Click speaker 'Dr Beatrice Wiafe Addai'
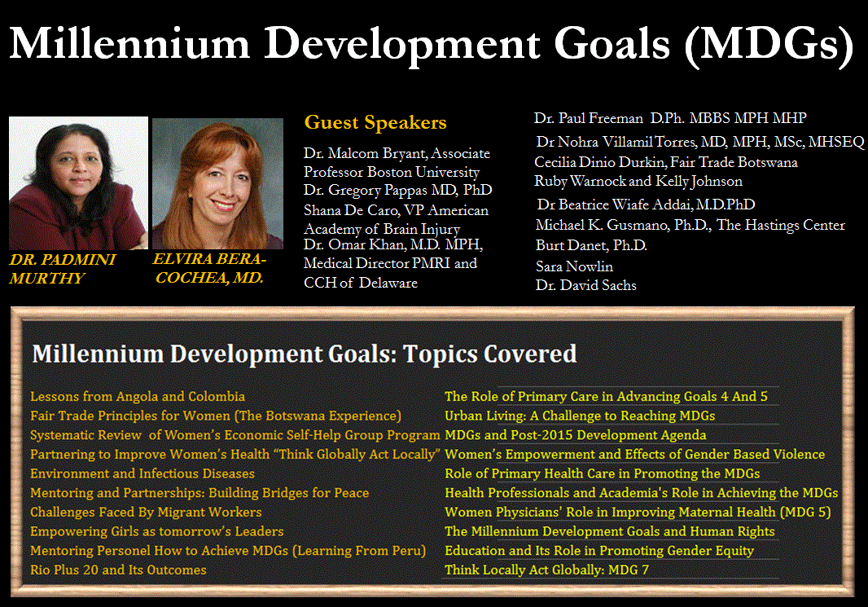Image resolution: width=868 pixels, height=607 pixels. point(615,205)
